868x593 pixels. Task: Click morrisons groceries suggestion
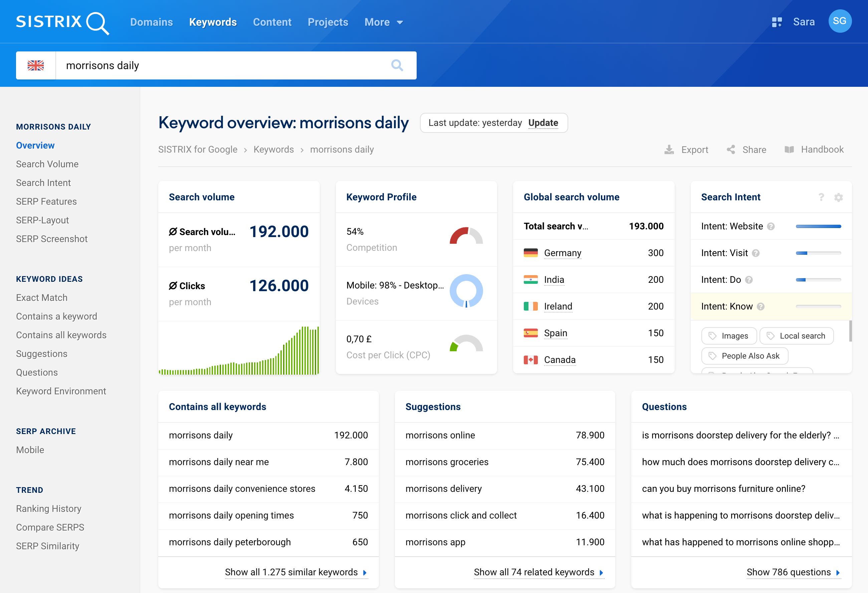tap(504, 462)
